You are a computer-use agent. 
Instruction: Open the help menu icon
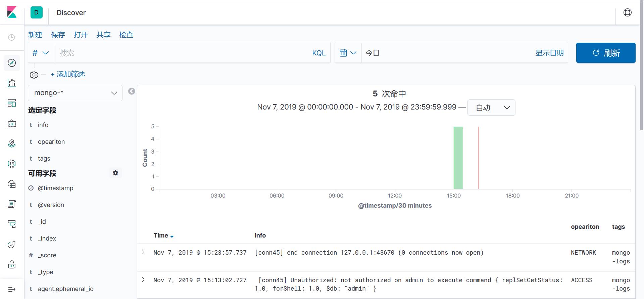(627, 12)
